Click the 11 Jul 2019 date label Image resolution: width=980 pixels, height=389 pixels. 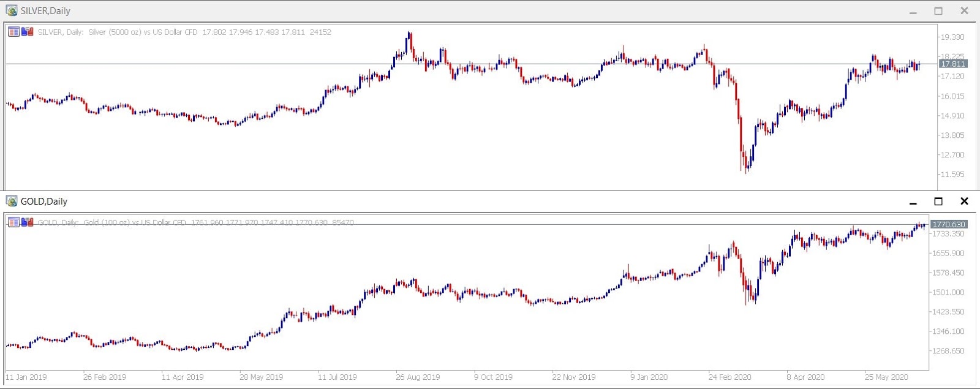[x=337, y=377]
